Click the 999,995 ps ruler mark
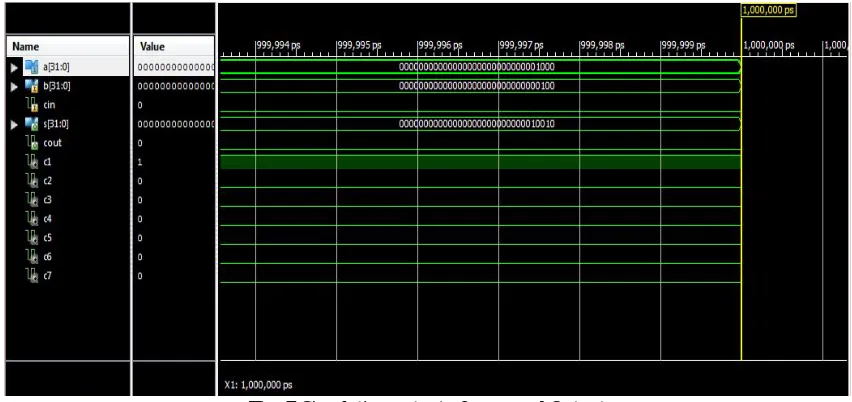Viewport: 852px width, 402px height. coord(359,46)
